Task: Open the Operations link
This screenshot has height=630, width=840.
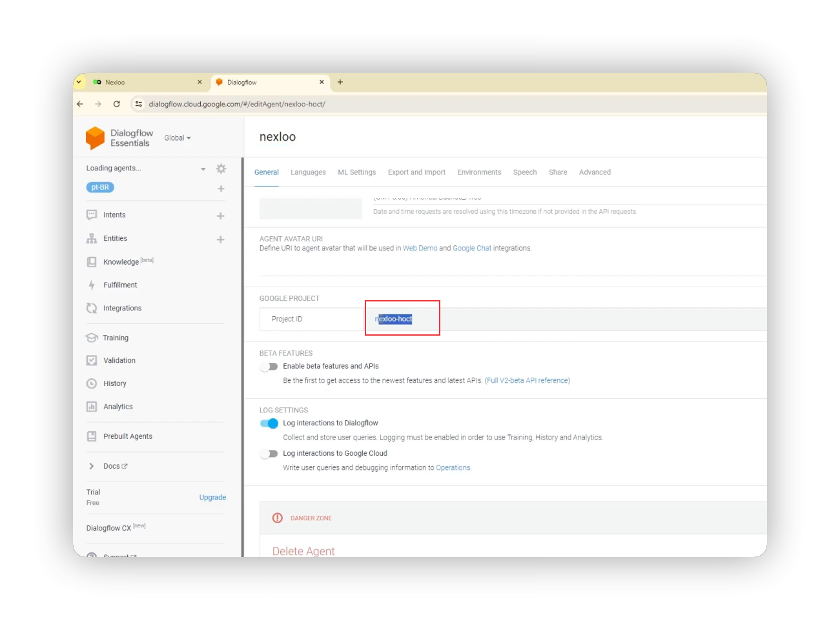Action: [453, 468]
